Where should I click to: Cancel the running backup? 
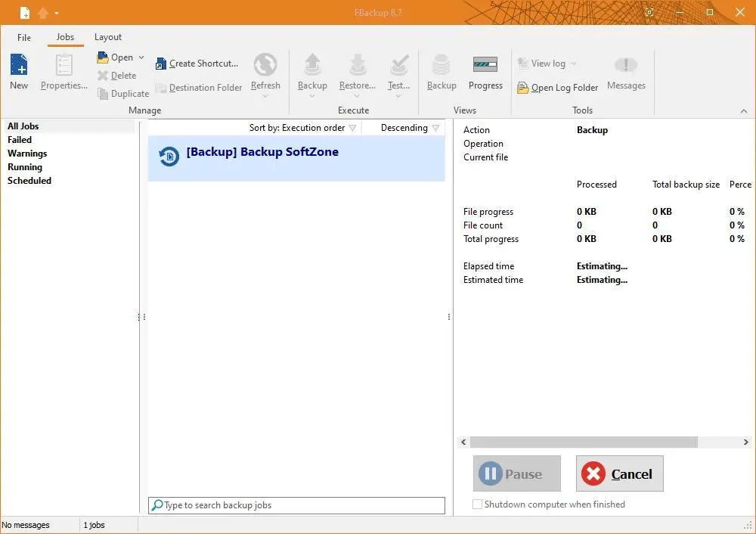point(619,474)
